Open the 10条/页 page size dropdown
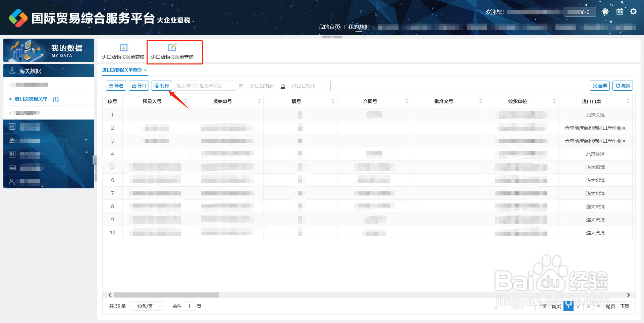Screen dimensions: 644x323 (148, 306)
